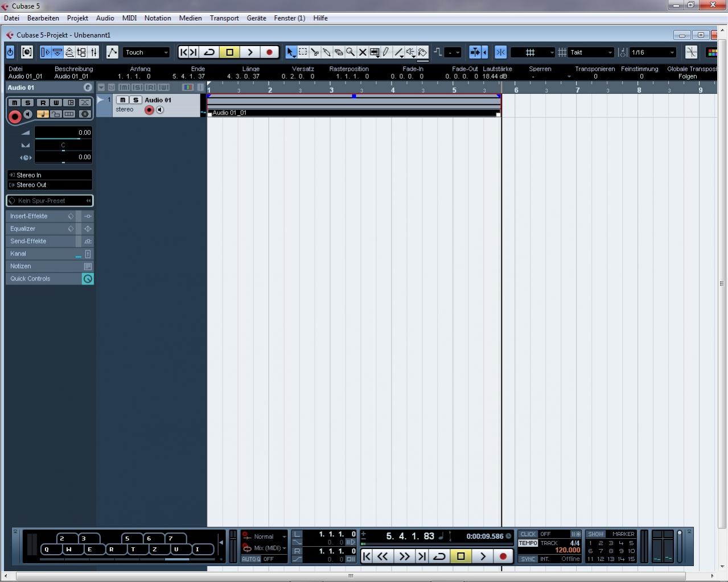Open the Transport menu
The width and height of the screenshot is (728, 582).
pyautogui.click(x=224, y=18)
